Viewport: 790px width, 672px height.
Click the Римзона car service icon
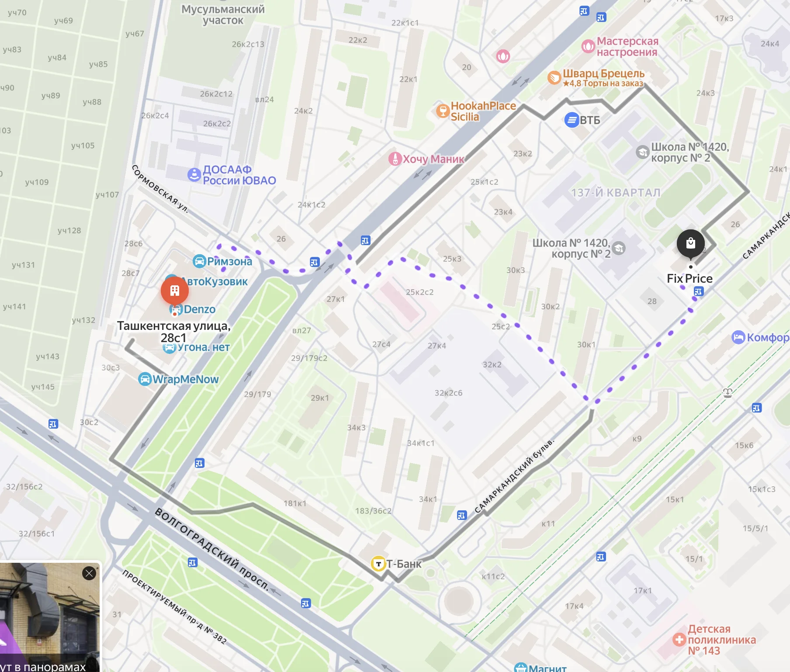point(199,261)
